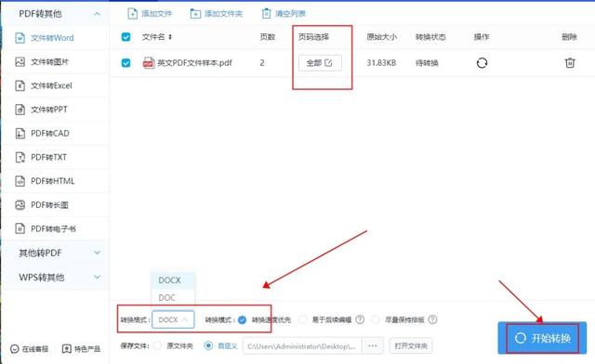Uncheck the 英文PDF文件样本.pdf checkbox
This screenshot has width=595, height=364.
point(126,62)
